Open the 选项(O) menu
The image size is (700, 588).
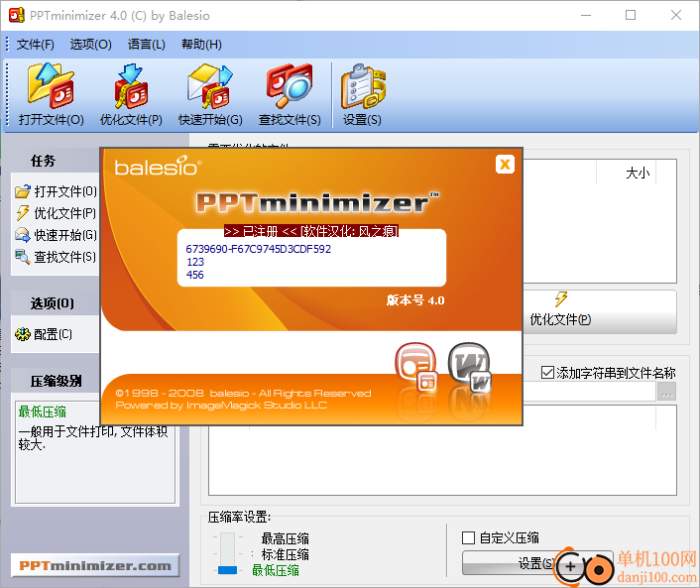tap(90, 45)
